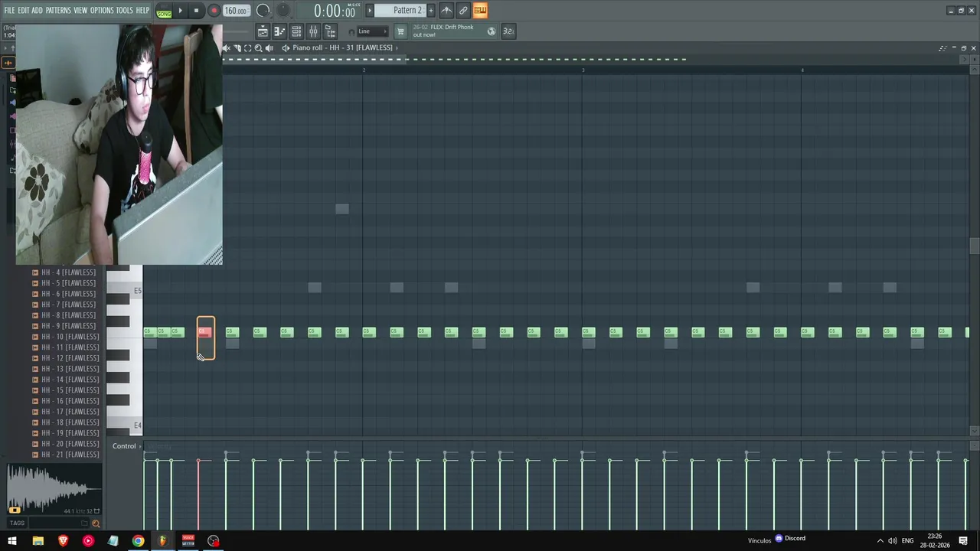Open Brave browser from taskbar

click(63, 541)
